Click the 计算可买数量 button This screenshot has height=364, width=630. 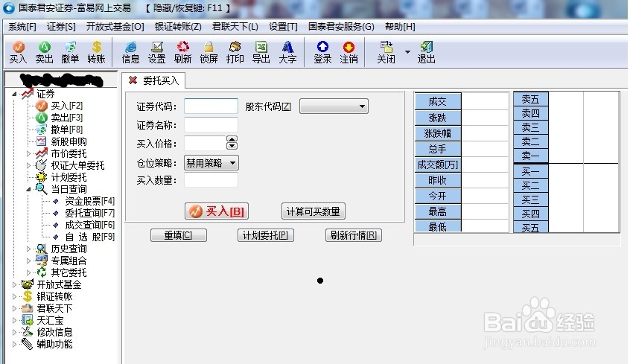(314, 211)
